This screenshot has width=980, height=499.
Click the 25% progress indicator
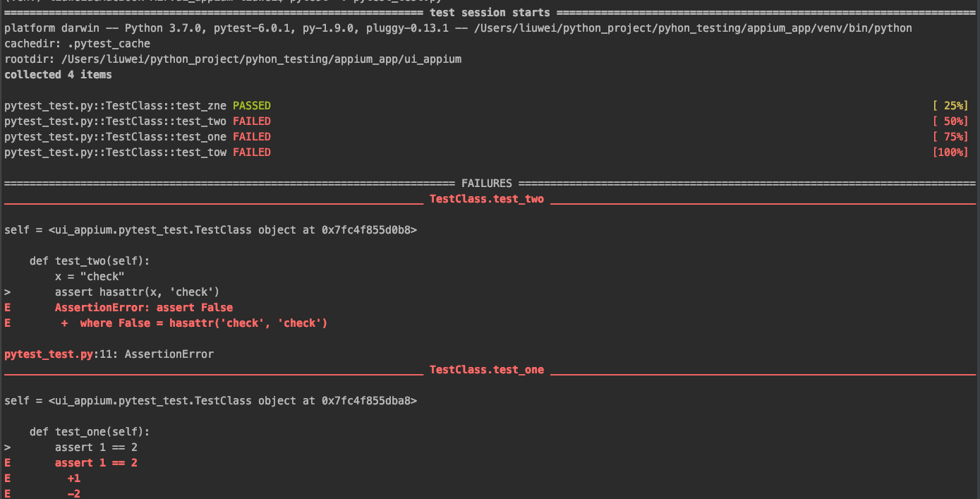(950, 106)
